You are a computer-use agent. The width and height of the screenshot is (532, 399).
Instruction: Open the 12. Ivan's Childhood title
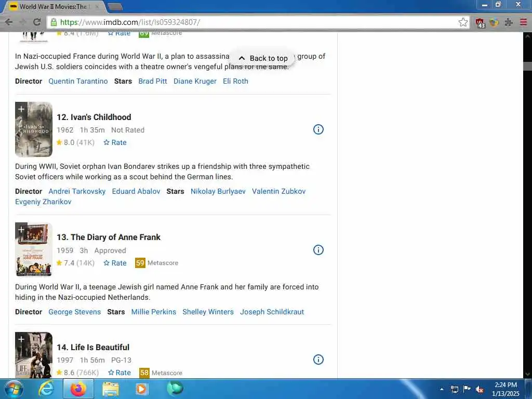[94, 117]
